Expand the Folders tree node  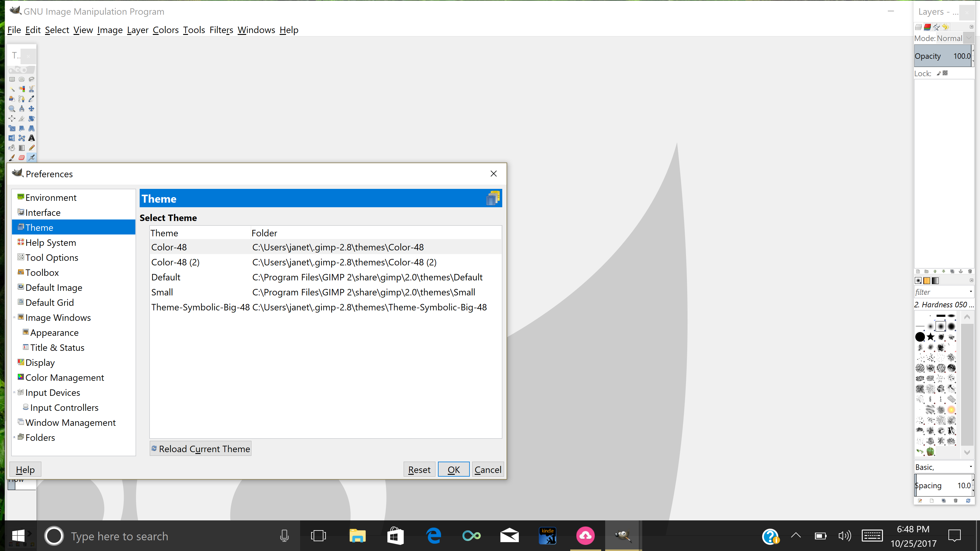pos(14,437)
